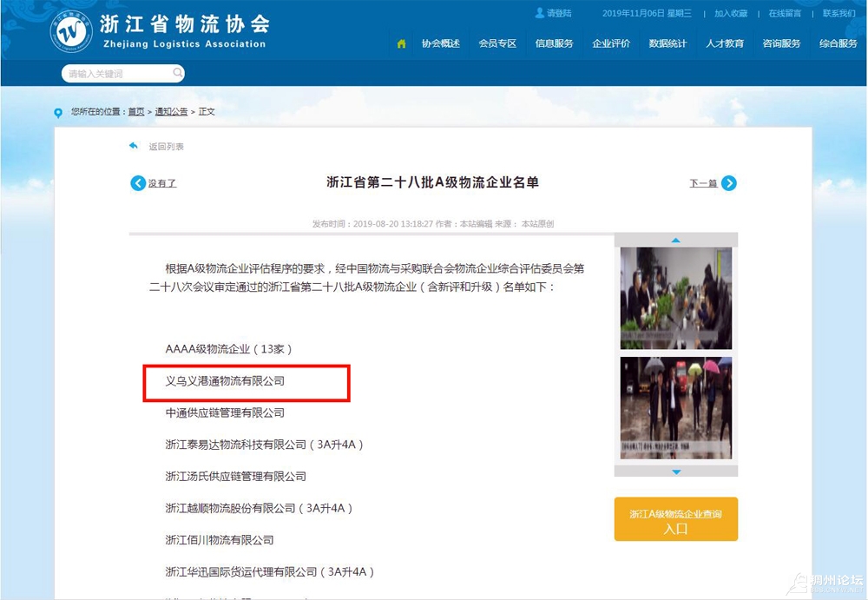Screen dimensions: 868x600
Task: Click the AAAA级物流企业（13家）heading
Action: (228, 349)
